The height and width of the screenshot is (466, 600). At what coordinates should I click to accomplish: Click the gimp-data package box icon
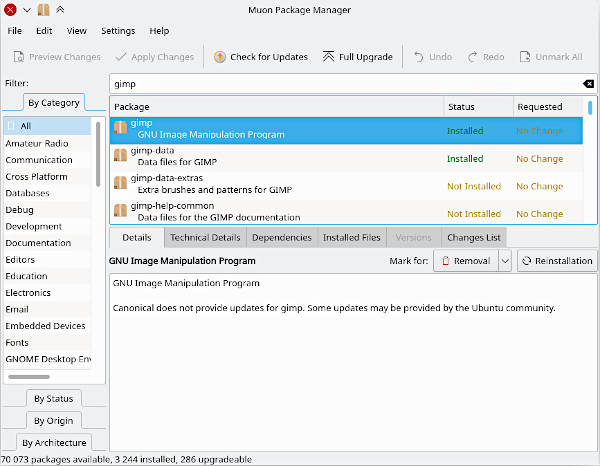[120, 155]
